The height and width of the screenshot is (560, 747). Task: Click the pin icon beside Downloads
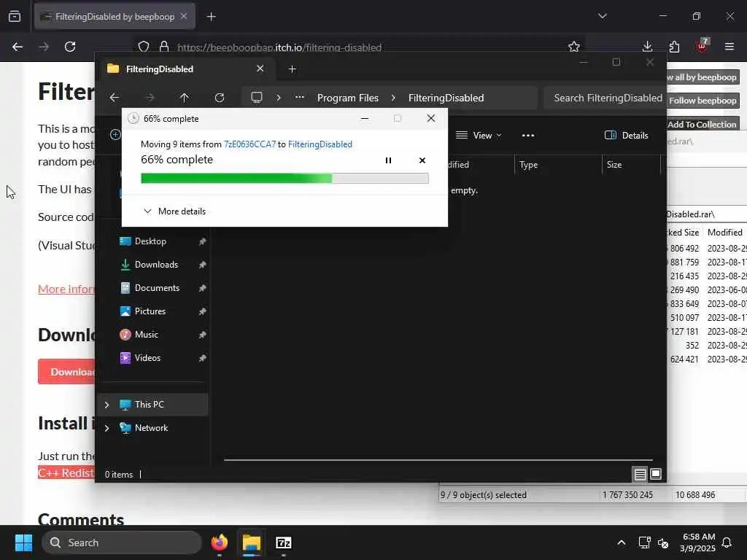click(203, 265)
